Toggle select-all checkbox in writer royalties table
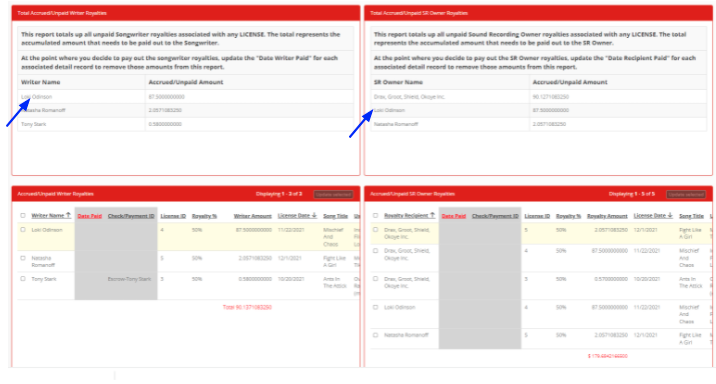The image size is (716, 384). [23, 216]
